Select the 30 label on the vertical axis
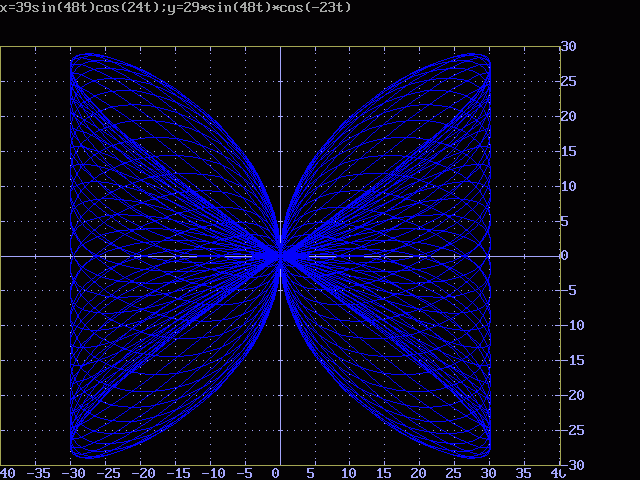Screen dimensions: 640x480 tap(568, 46)
